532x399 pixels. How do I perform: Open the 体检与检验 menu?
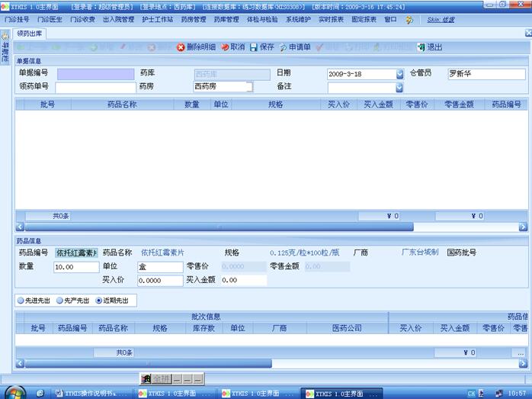pos(262,19)
